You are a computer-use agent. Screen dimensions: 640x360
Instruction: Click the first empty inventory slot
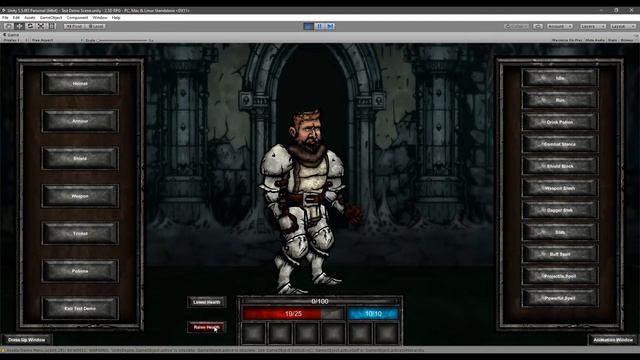coord(254,333)
